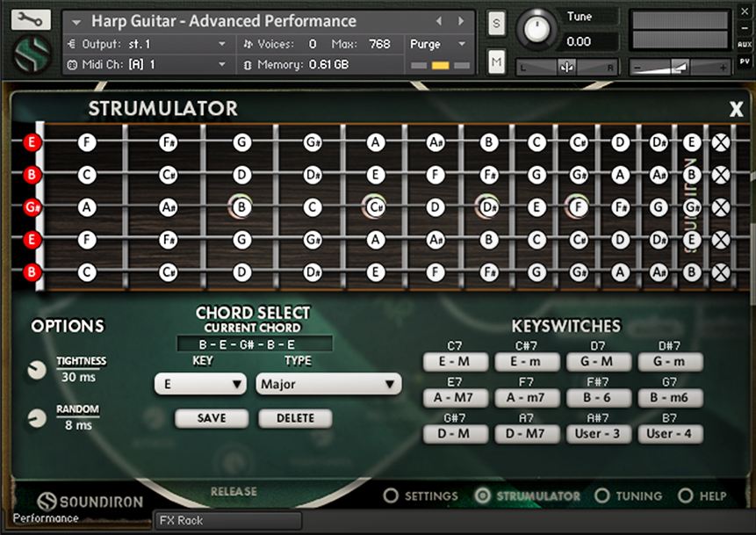Click the previous instrument arrow in the header
This screenshot has width=756, height=535.
click(438, 20)
